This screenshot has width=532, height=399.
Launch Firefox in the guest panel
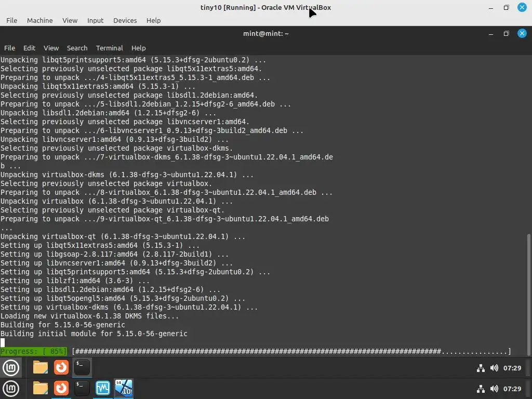point(61,367)
